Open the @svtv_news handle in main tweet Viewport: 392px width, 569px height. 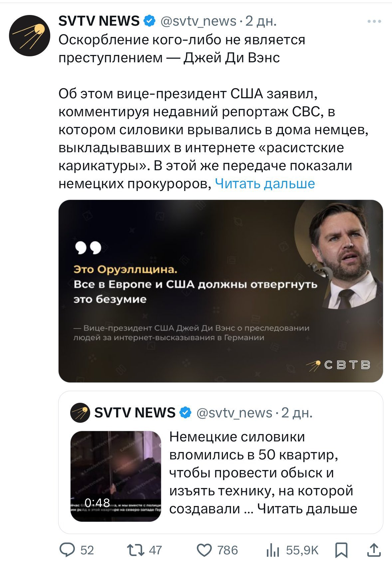coord(198,21)
